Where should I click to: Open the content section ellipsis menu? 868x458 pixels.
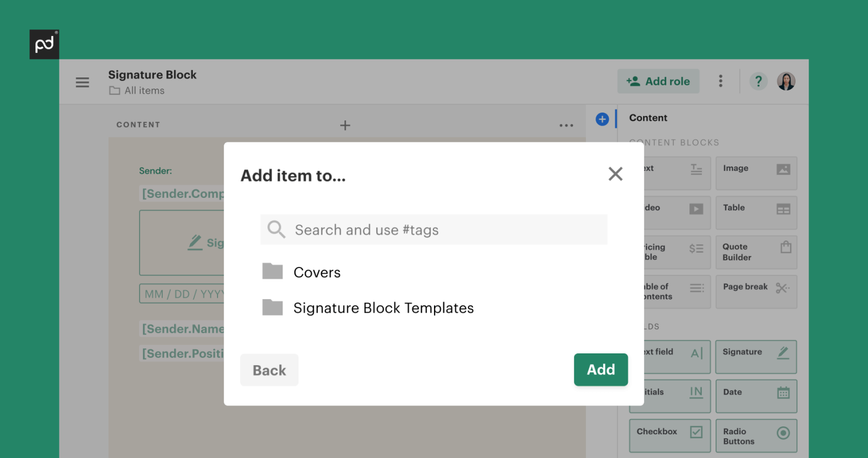(x=566, y=126)
